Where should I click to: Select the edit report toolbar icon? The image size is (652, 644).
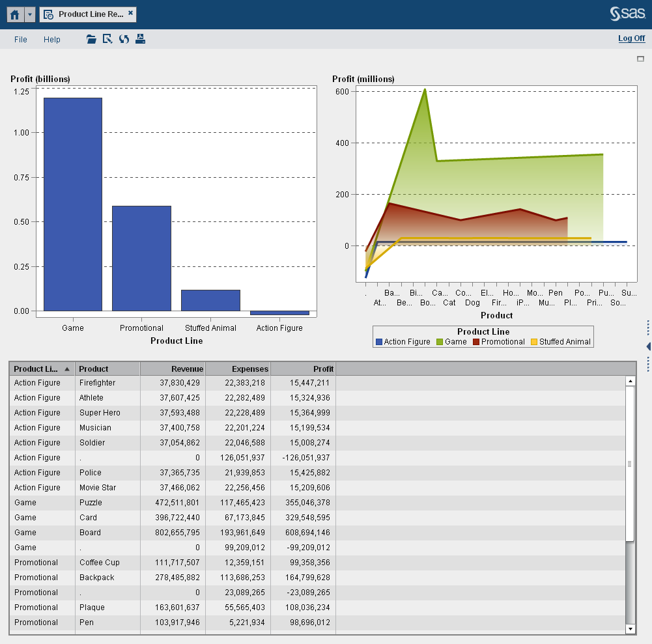107,39
